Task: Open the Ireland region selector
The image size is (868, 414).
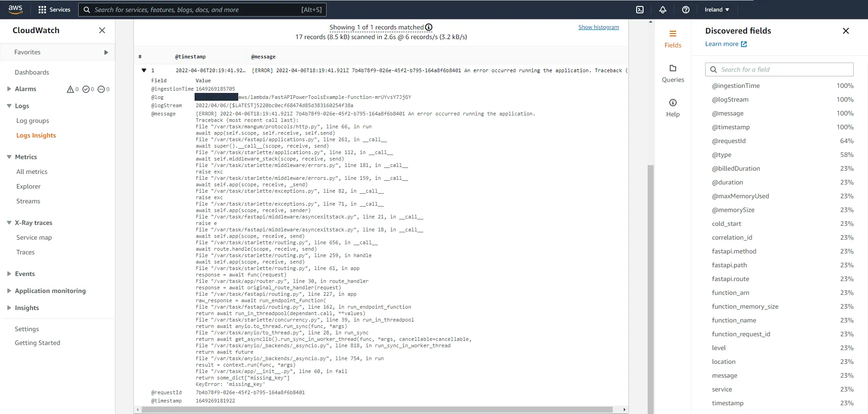Action: tap(716, 9)
